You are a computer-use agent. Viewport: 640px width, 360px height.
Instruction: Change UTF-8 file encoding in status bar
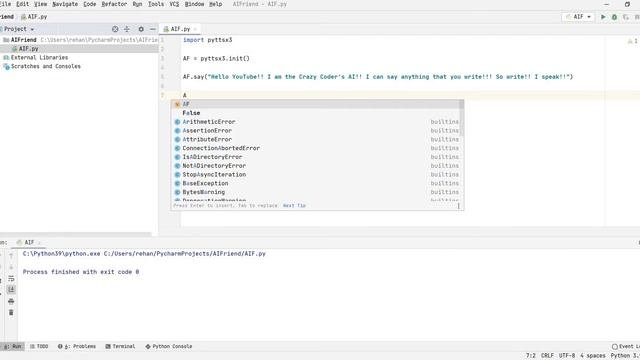pyautogui.click(x=567, y=356)
